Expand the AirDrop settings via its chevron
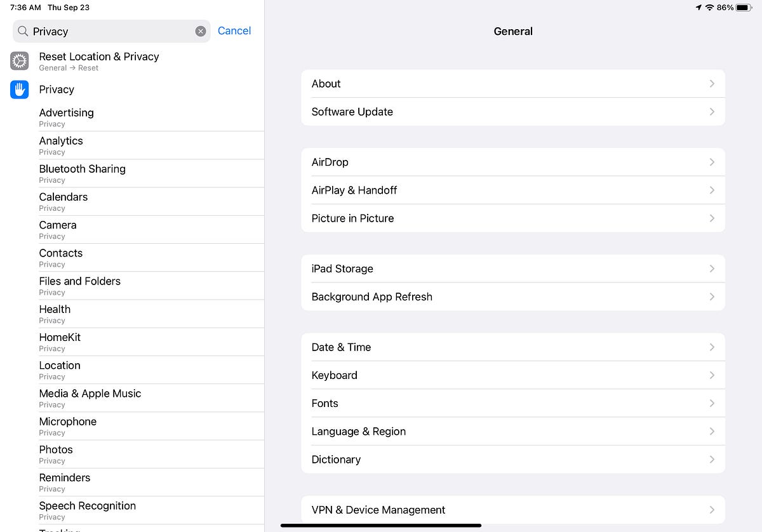 point(712,162)
